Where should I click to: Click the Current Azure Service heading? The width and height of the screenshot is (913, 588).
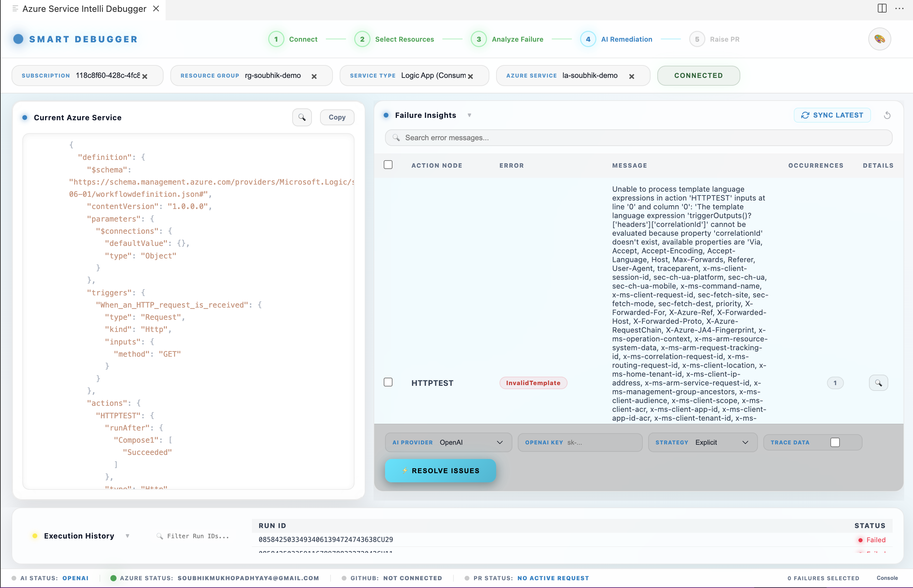point(78,118)
